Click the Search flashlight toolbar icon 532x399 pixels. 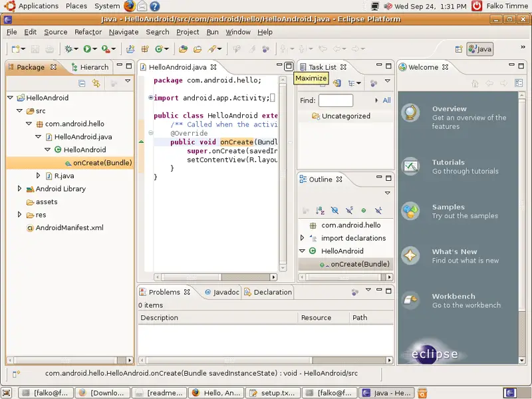pos(212,49)
